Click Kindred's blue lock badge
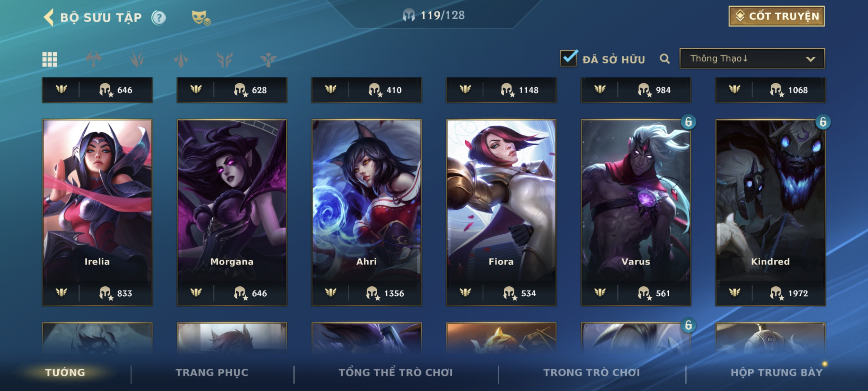Screen dimensions: 868x391 [x=823, y=122]
